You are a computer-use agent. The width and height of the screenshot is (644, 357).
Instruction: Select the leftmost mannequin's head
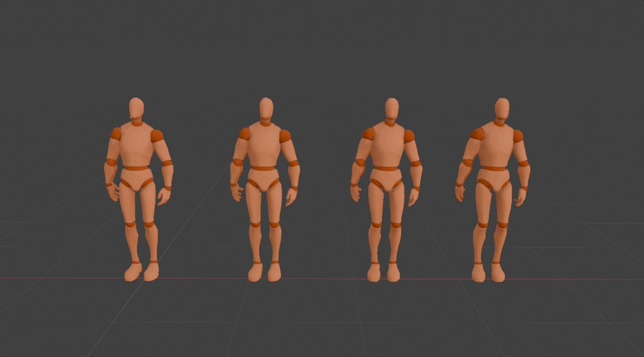coord(136,109)
